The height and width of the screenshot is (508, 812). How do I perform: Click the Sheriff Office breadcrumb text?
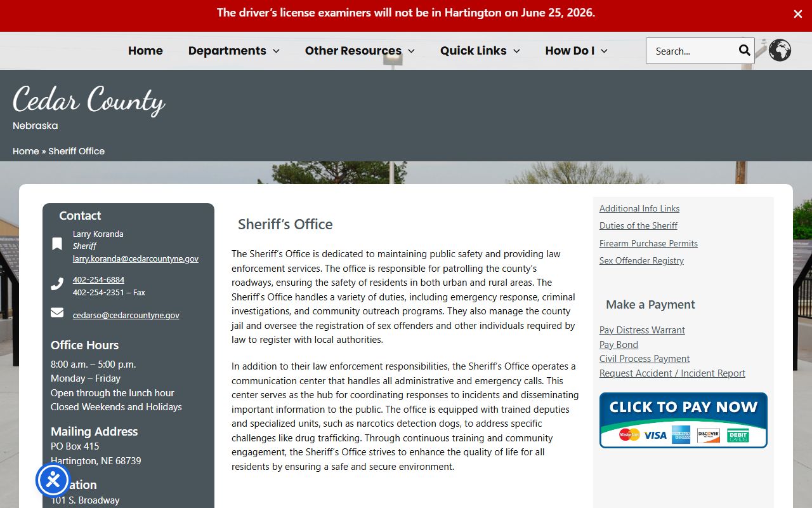click(77, 151)
